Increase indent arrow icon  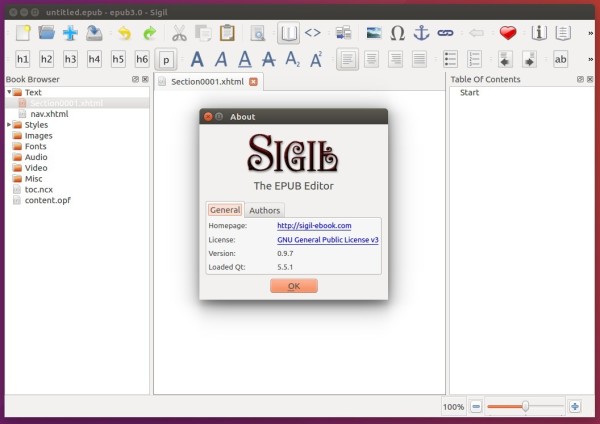[x=529, y=59]
